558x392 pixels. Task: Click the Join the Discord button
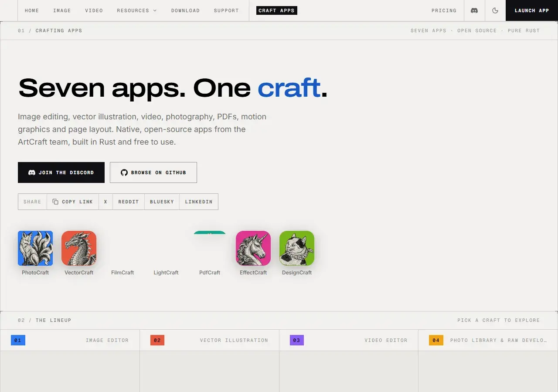tap(61, 172)
